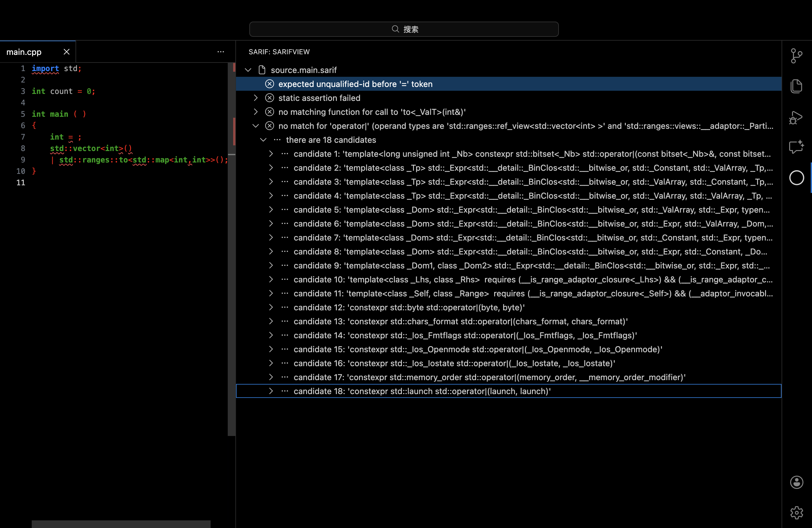The width and height of the screenshot is (812, 528).
Task: Expand candidate 12 std::byte entry
Action: coord(271,307)
